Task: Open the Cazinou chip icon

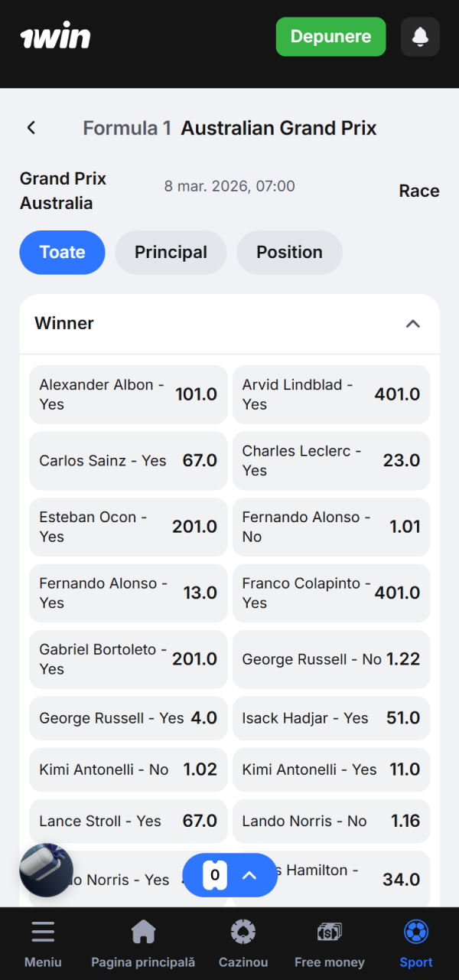Action: [243, 932]
